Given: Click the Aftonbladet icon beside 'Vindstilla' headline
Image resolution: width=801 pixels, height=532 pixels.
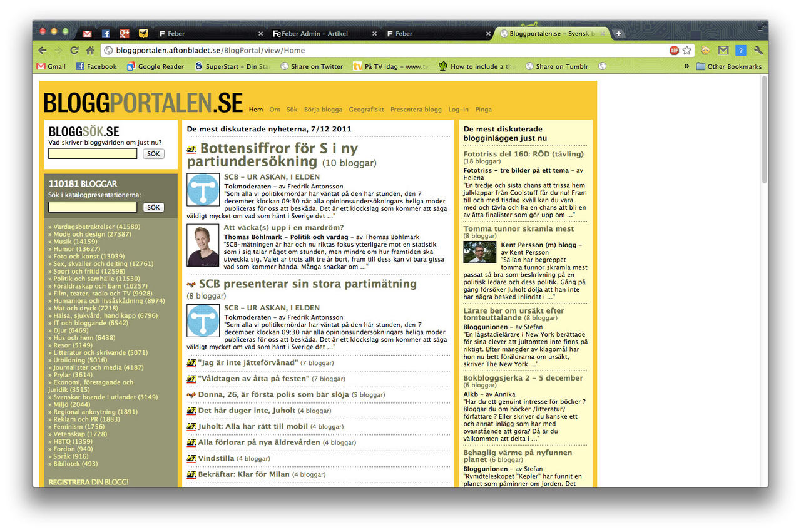Looking at the screenshot, I should point(191,458).
